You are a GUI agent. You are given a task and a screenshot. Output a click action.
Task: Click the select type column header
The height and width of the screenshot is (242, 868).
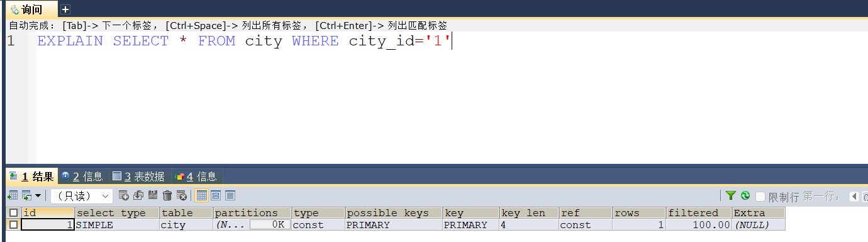coord(117,213)
